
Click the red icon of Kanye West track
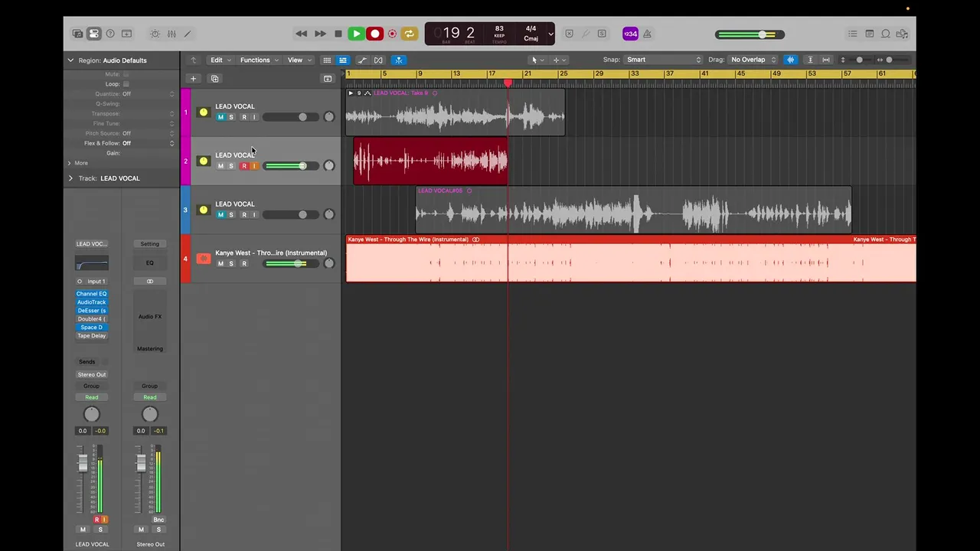coord(204,259)
